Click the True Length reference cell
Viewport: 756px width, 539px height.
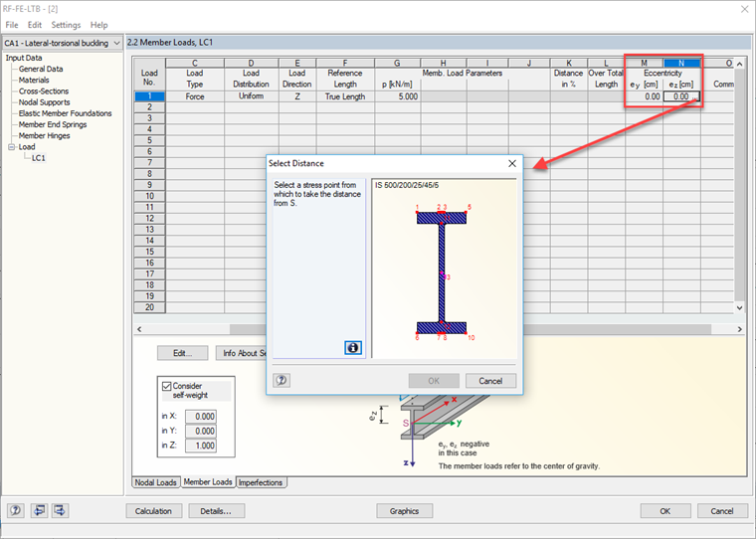pos(345,96)
